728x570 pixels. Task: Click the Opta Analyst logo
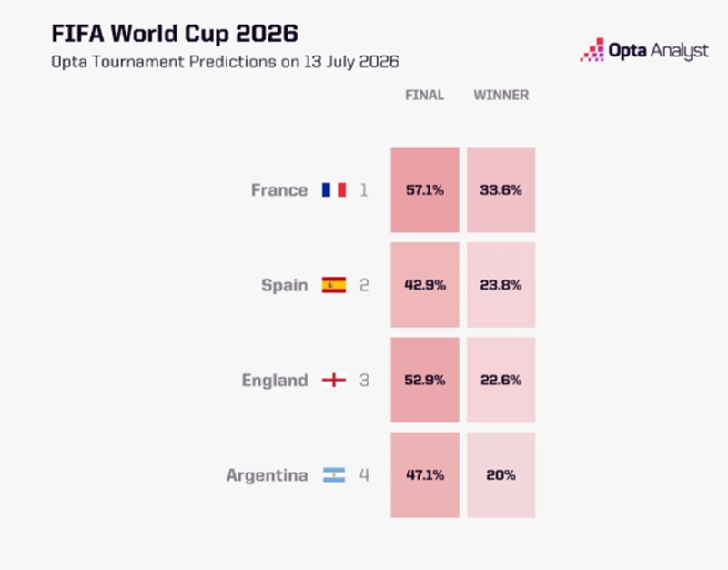(x=644, y=50)
